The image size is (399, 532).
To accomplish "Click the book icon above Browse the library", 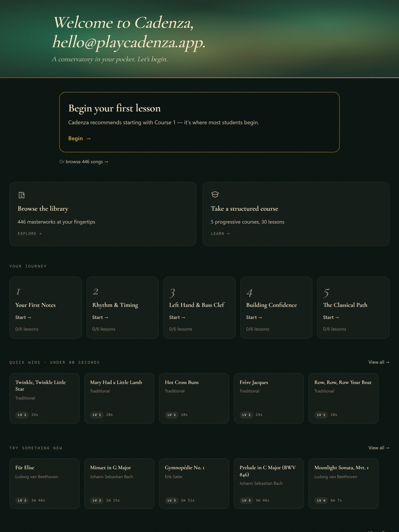I will tap(21, 195).
